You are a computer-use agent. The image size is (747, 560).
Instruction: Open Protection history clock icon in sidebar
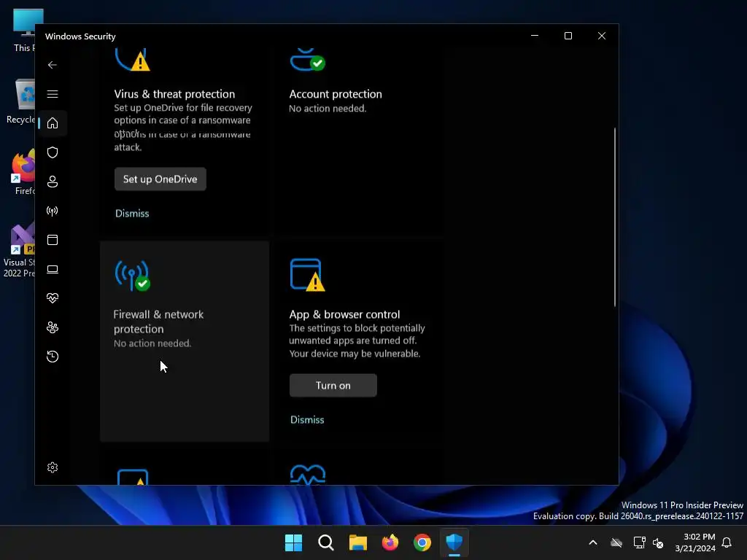pyautogui.click(x=53, y=357)
